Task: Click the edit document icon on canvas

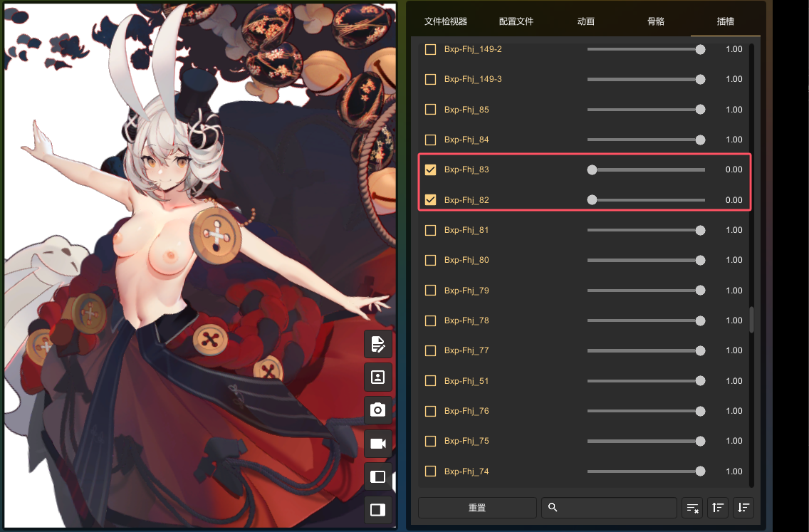Action: 377,344
